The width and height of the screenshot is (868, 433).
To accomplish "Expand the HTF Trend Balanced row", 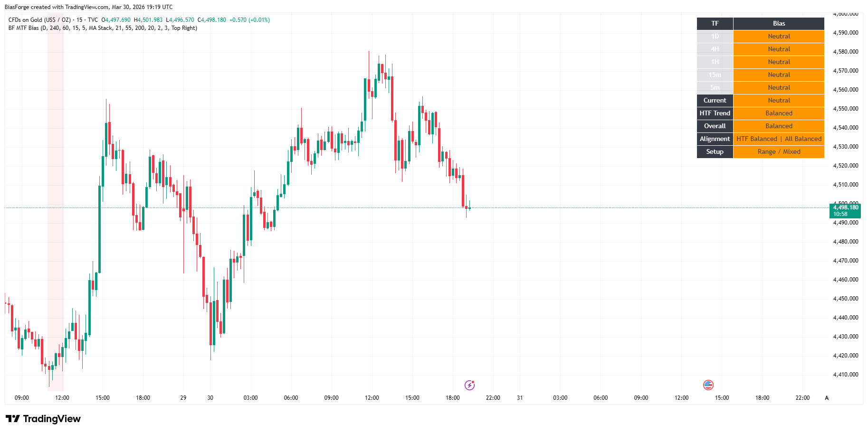I will pos(779,113).
